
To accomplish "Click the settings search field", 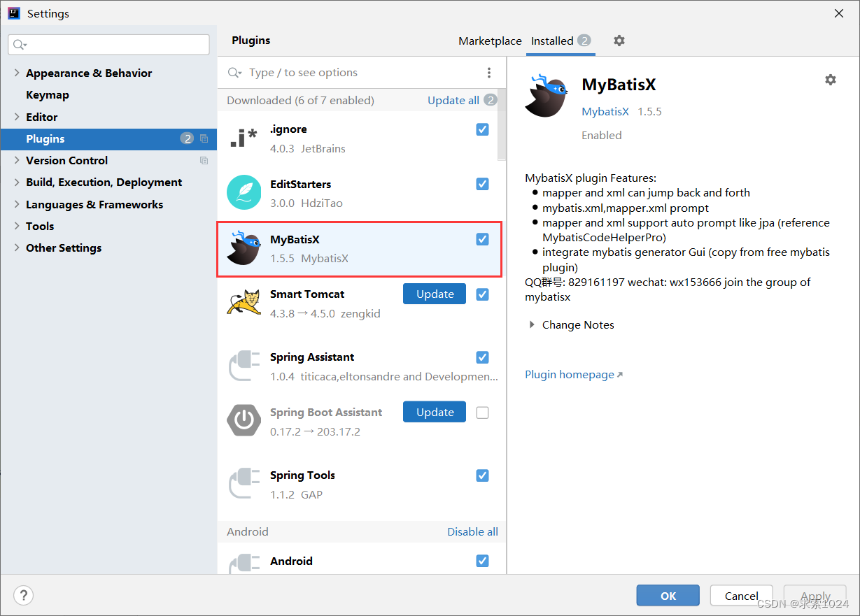I will (x=108, y=44).
